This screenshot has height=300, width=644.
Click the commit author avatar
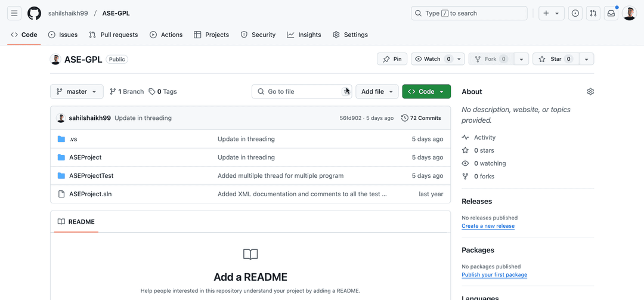(x=61, y=118)
